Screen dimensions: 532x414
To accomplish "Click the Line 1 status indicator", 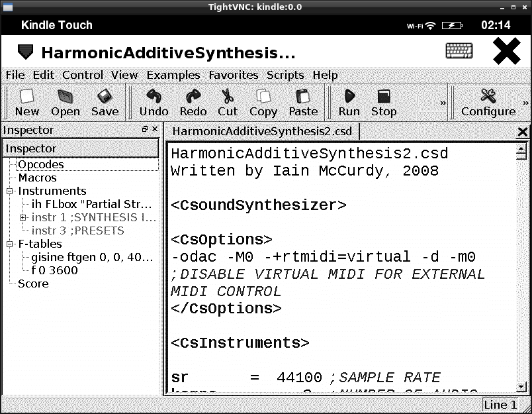I will 500,405.
